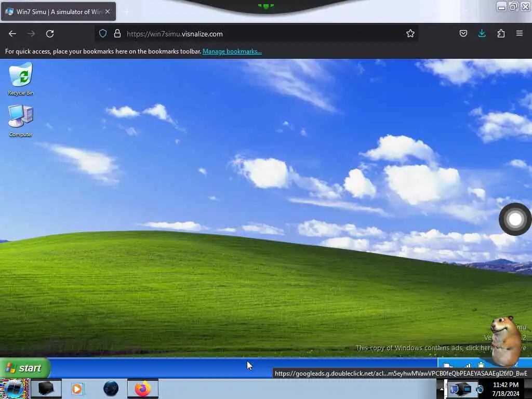The image size is (532, 399).
Task: Open the downloads arrow icon
Action: pos(482,33)
